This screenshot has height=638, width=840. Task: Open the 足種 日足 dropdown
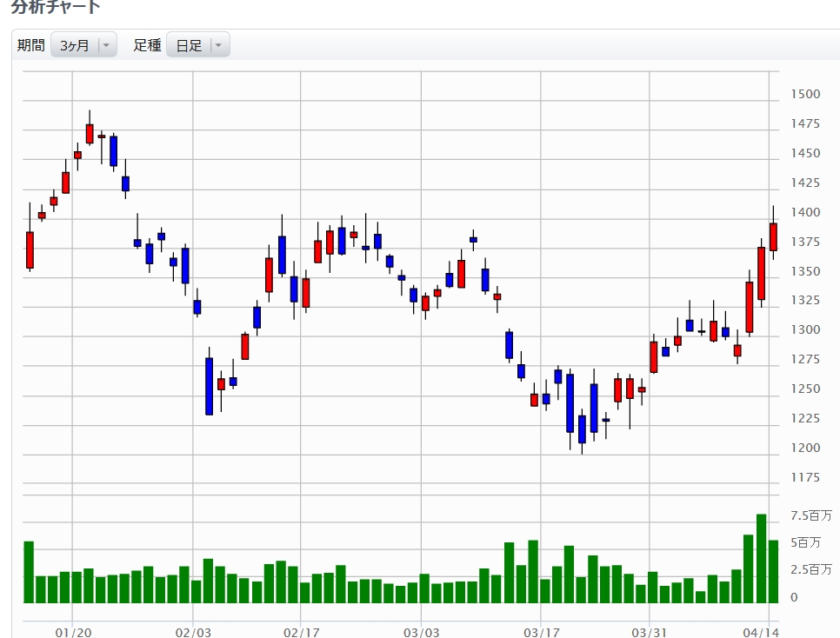(197, 46)
